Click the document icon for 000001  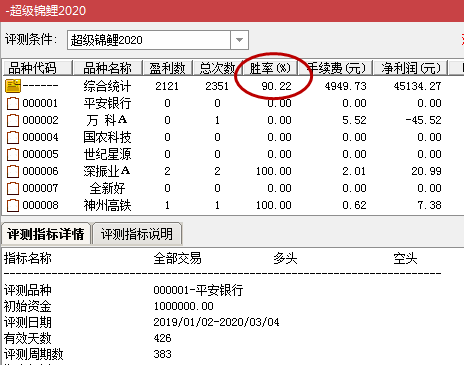[x=13, y=103]
